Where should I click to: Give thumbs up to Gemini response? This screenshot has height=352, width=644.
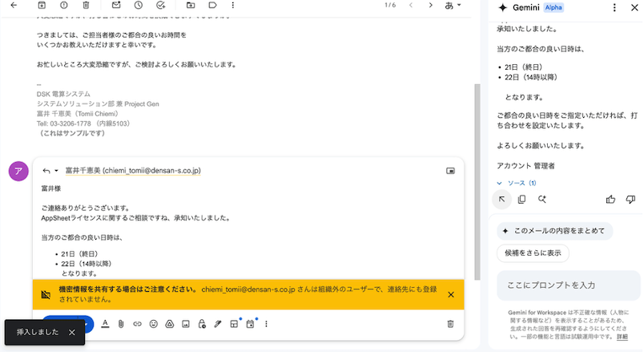611,200
